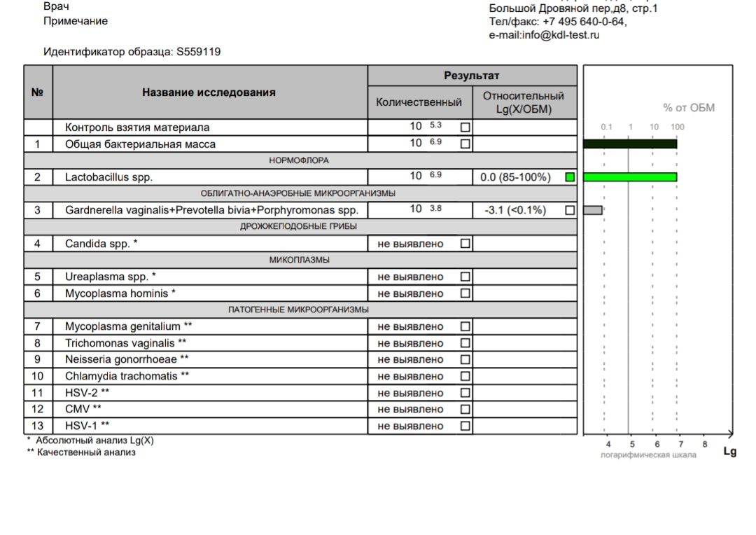Click the Neisseria gonorrhoeae row name
This screenshot has height=535, width=756.
pyautogui.click(x=127, y=359)
